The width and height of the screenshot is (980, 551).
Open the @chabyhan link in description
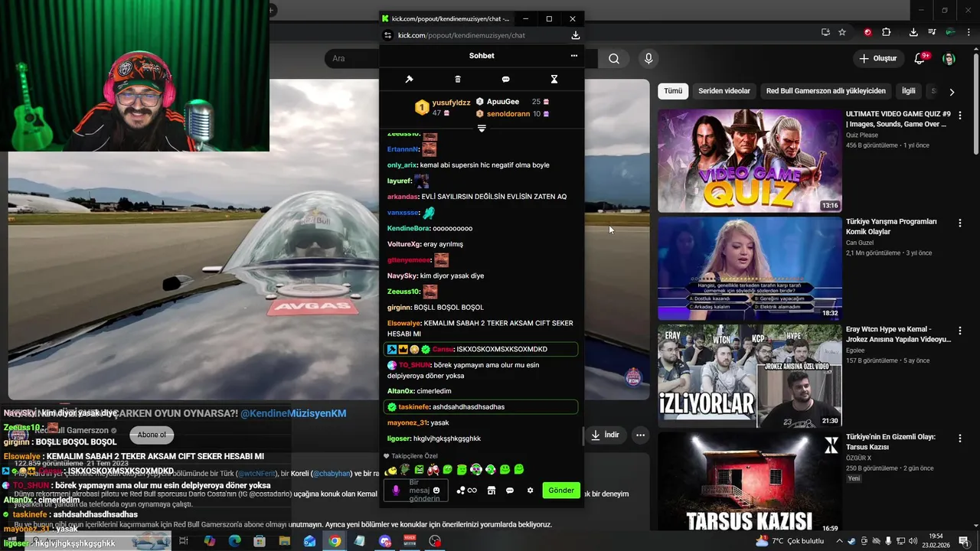coord(332,474)
